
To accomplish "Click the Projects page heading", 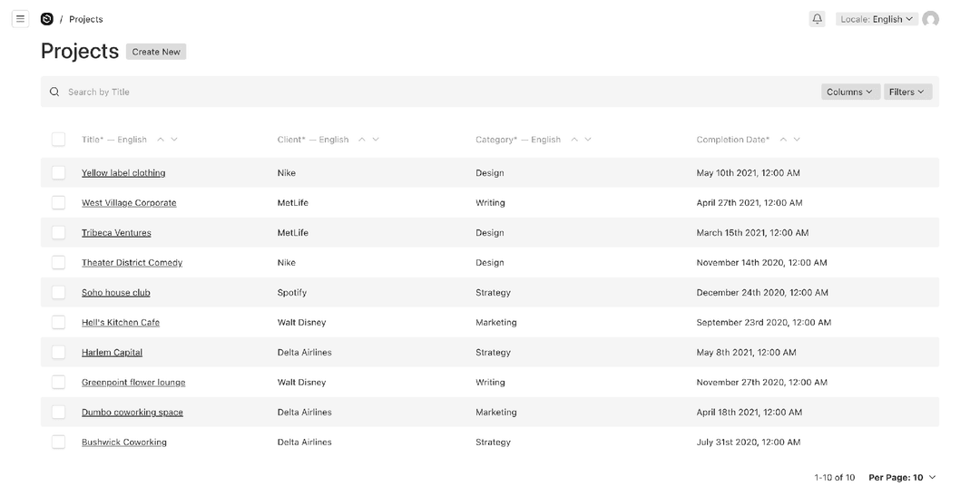I will click(79, 51).
